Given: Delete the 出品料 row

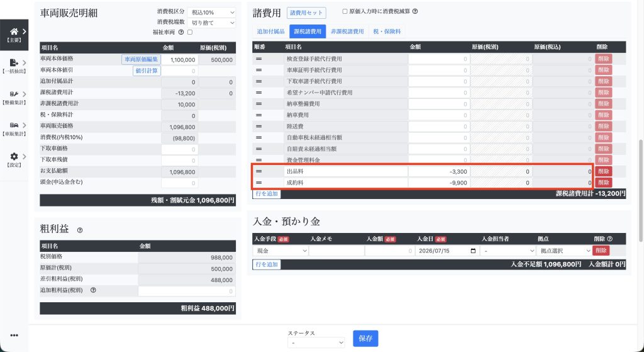Looking at the screenshot, I should click(603, 171).
